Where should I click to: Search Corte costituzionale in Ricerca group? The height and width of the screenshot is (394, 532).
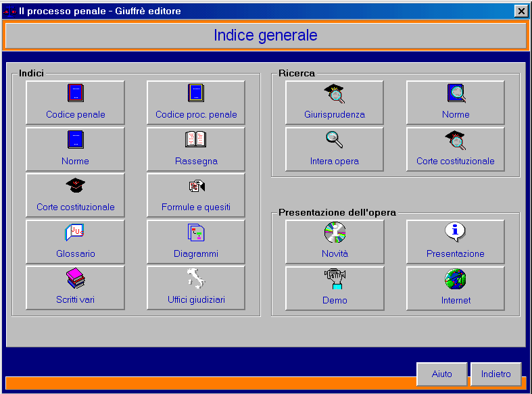[x=456, y=149]
